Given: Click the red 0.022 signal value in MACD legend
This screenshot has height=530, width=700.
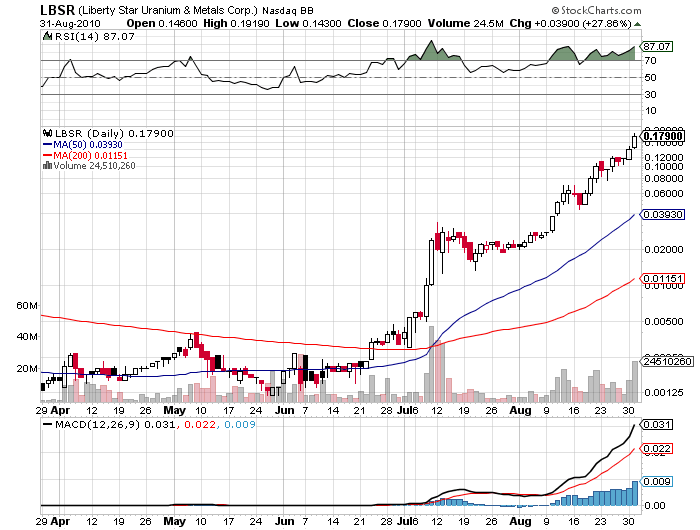Looking at the screenshot, I should point(200,425).
